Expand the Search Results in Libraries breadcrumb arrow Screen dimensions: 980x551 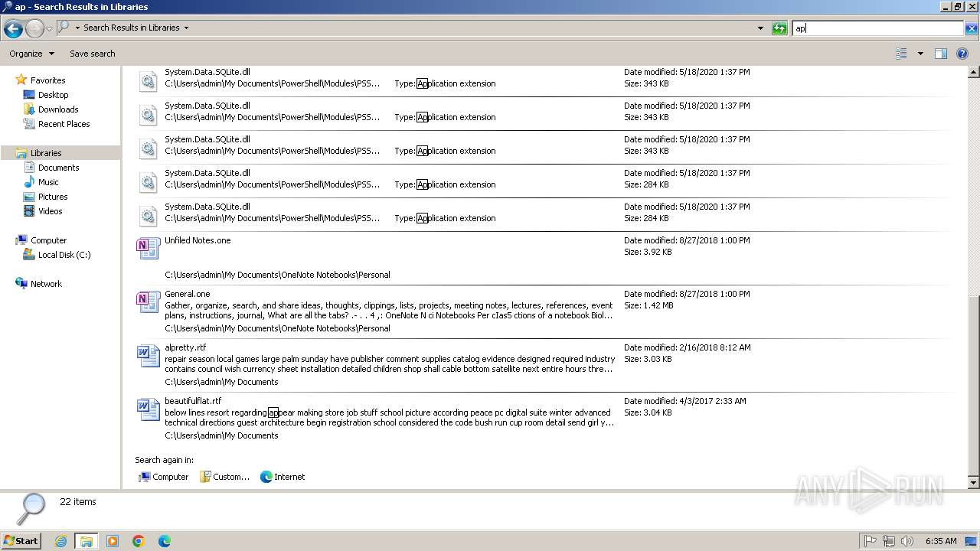click(x=186, y=28)
